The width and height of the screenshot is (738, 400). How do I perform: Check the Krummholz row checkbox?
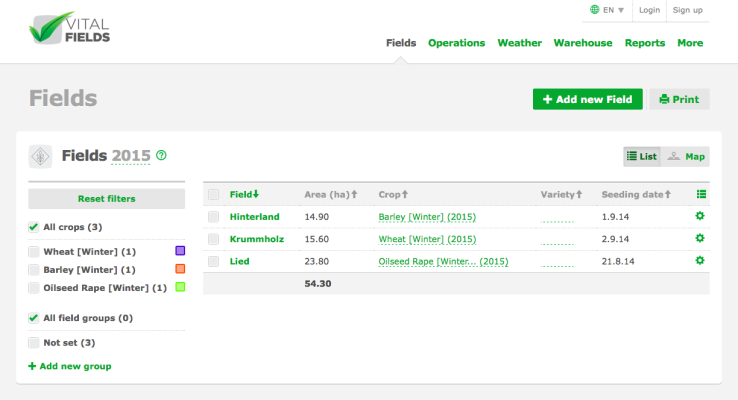tap(213, 239)
